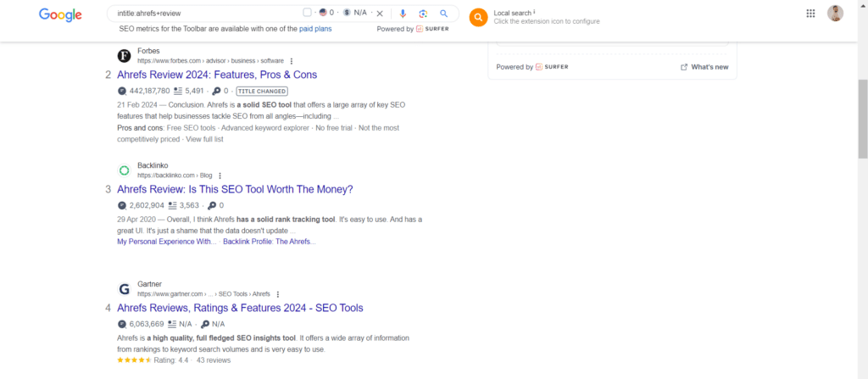Click the Gartner favicon
The width and height of the screenshot is (868, 379).
point(125,288)
